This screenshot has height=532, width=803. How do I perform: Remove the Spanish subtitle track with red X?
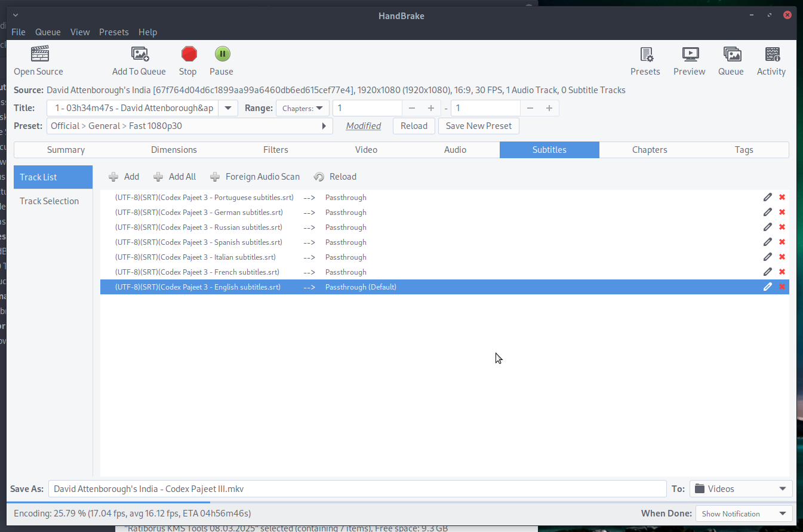tap(782, 242)
